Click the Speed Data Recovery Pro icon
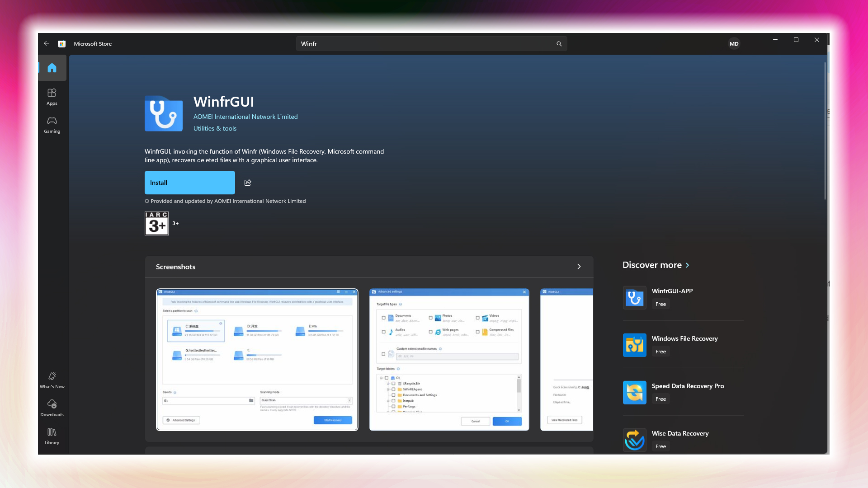The height and width of the screenshot is (488, 868). (x=635, y=393)
